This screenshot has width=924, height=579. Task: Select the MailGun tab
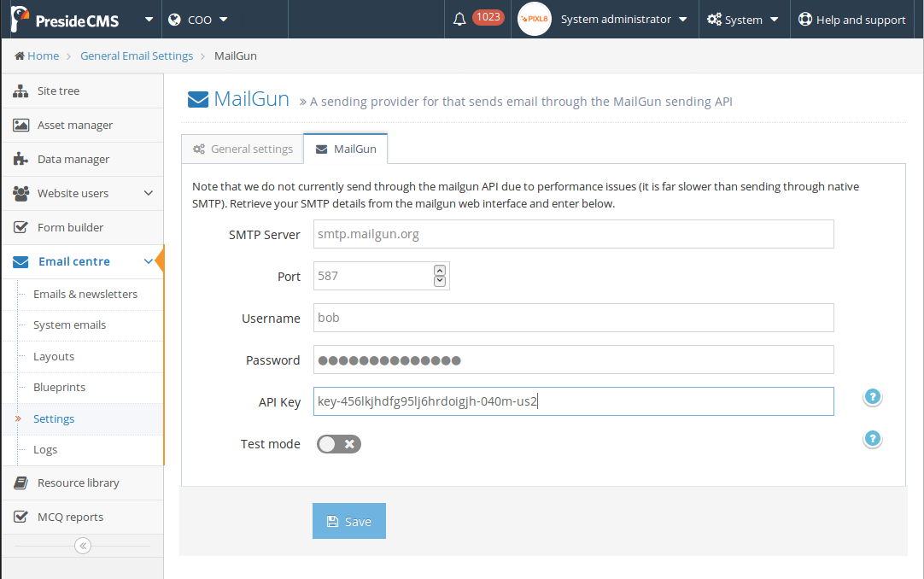point(346,149)
